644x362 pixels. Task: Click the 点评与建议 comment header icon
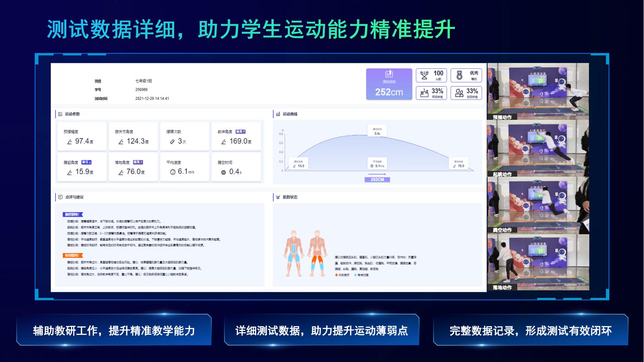click(60, 197)
